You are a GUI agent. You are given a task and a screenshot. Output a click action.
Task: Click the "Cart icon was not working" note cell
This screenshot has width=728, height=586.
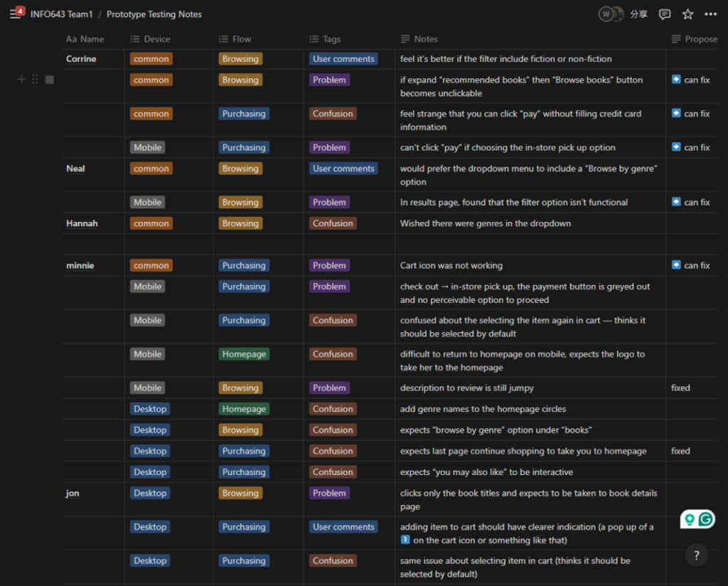pyautogui.click(x=451, y=265)
